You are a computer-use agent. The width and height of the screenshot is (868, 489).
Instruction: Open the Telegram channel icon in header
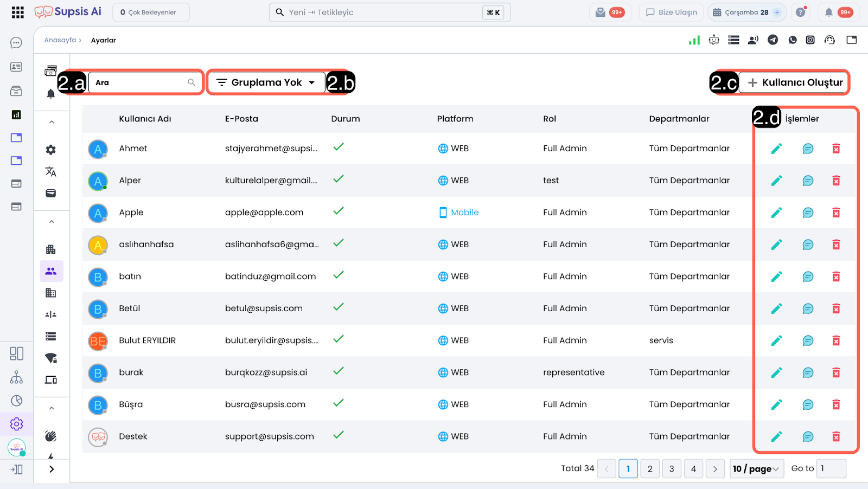click(x=773, y=40)
